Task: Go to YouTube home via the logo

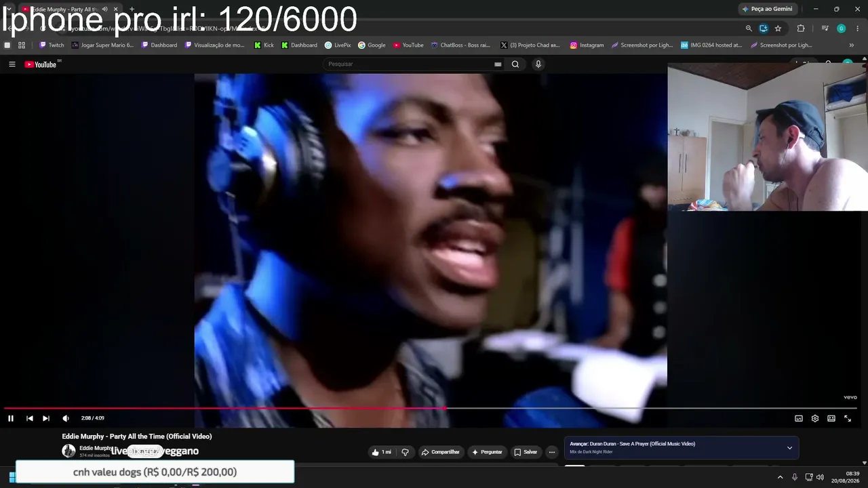Action: [41, 64]
